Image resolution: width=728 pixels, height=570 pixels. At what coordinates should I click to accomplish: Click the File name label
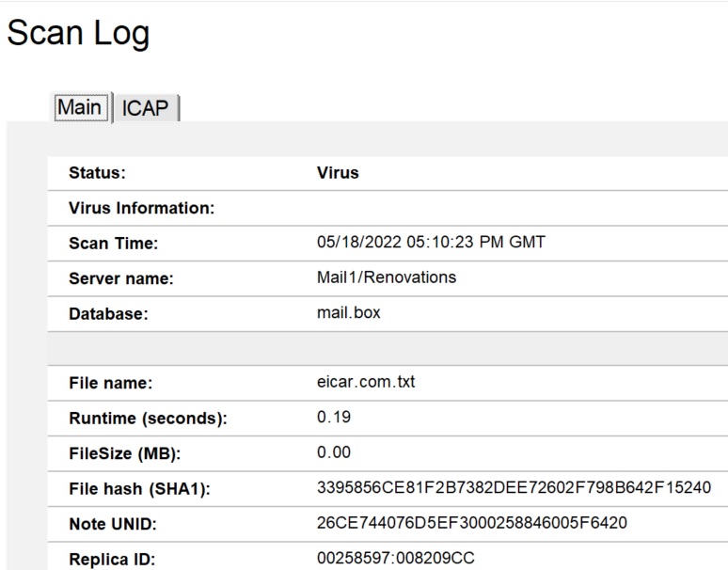(110, 384)
